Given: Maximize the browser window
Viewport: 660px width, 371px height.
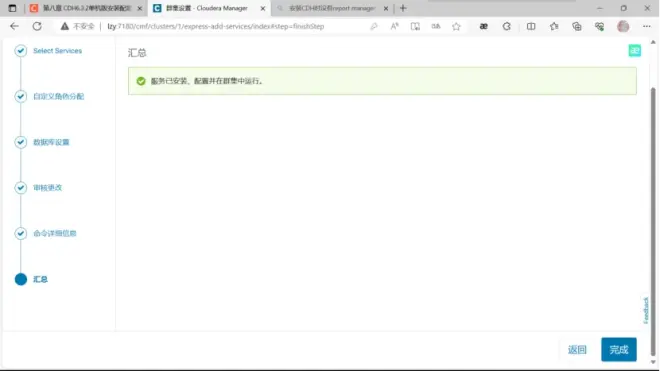Looking at the screenshot, I should tap(623, 8).
